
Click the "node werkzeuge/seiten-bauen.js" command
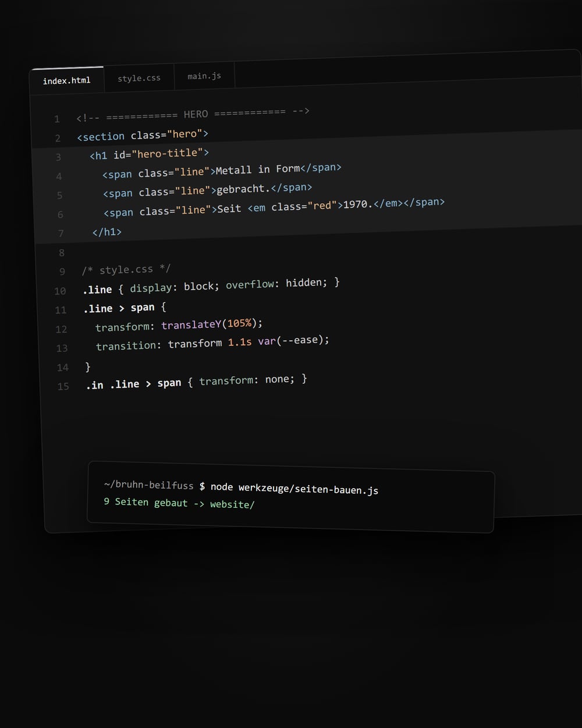point(294,489)
